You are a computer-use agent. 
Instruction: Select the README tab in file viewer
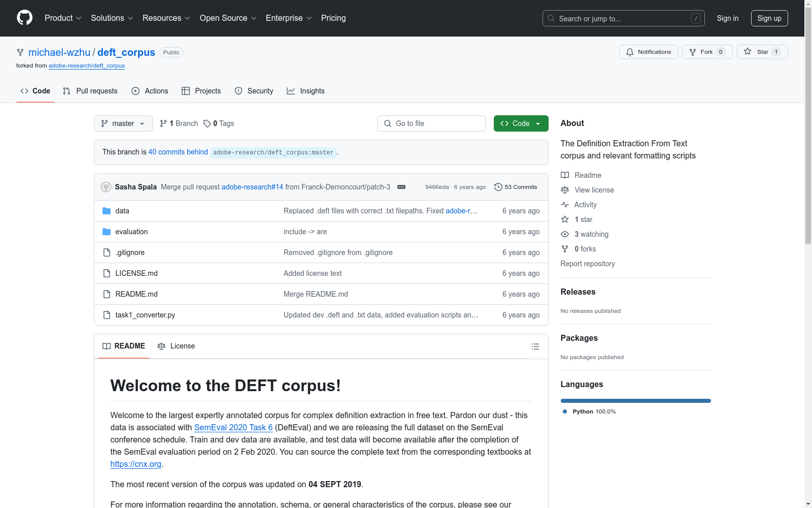(124, 346)
